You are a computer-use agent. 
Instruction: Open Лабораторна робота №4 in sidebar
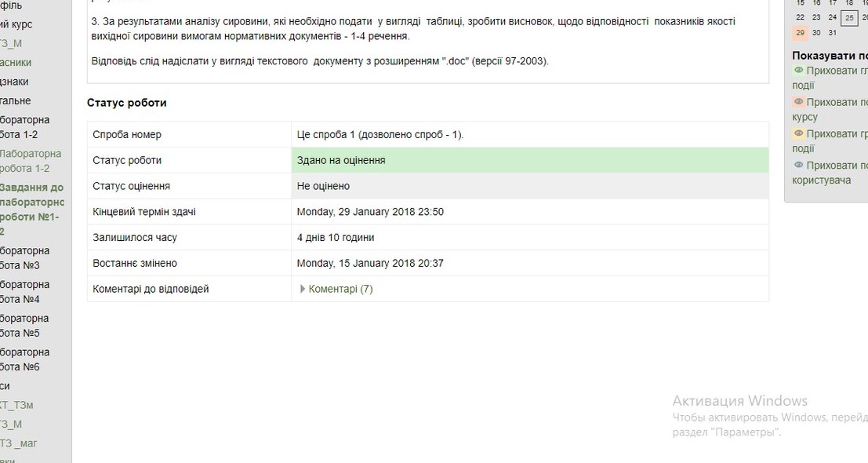pos(25,292)
